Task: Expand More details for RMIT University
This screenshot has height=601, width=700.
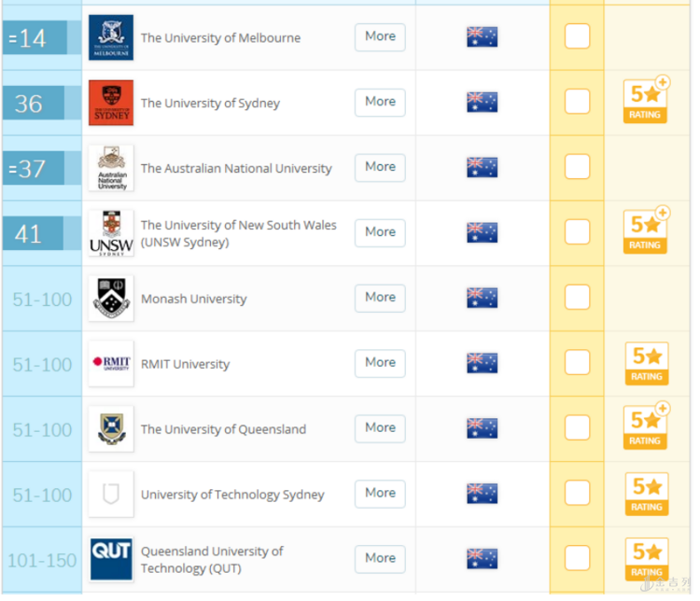Action: 380,363
